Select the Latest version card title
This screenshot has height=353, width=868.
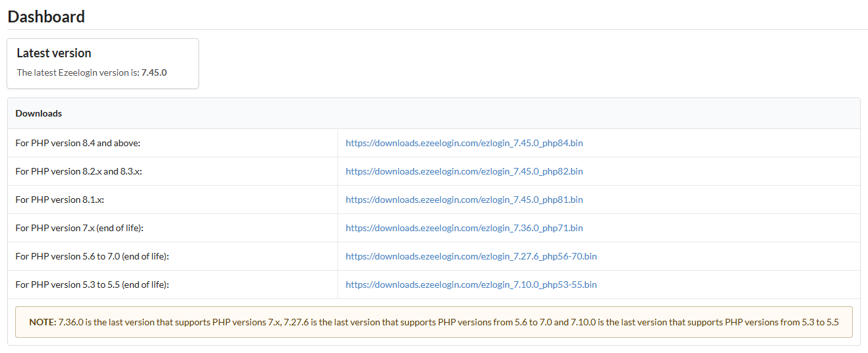[x=54, y=53]
